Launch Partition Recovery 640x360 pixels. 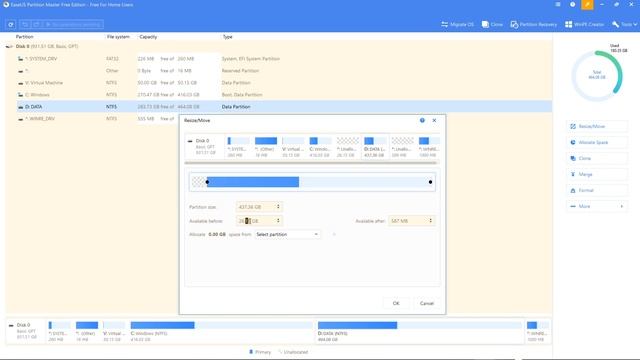click(533, 24)
